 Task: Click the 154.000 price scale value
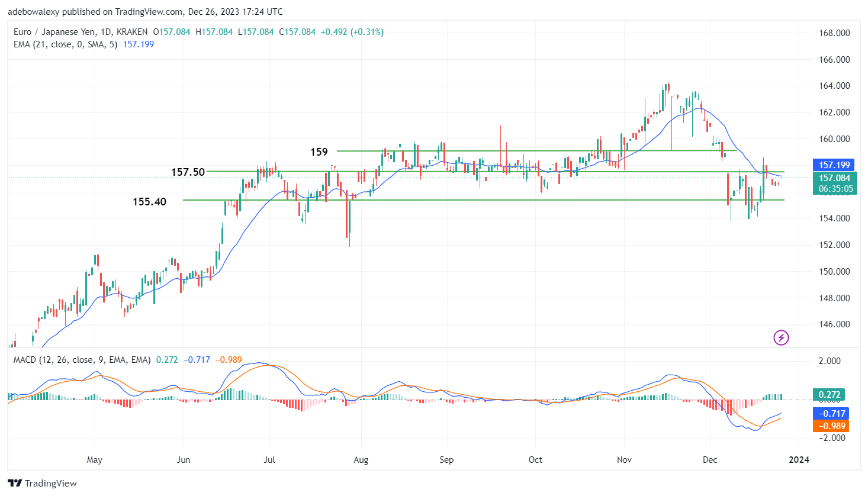[834, 218]
